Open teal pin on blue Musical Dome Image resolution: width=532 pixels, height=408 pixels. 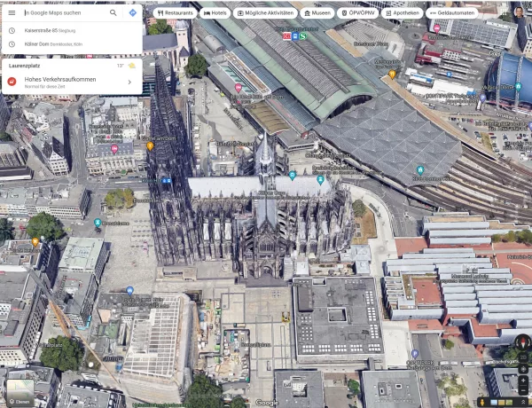(x=518, y=86)
